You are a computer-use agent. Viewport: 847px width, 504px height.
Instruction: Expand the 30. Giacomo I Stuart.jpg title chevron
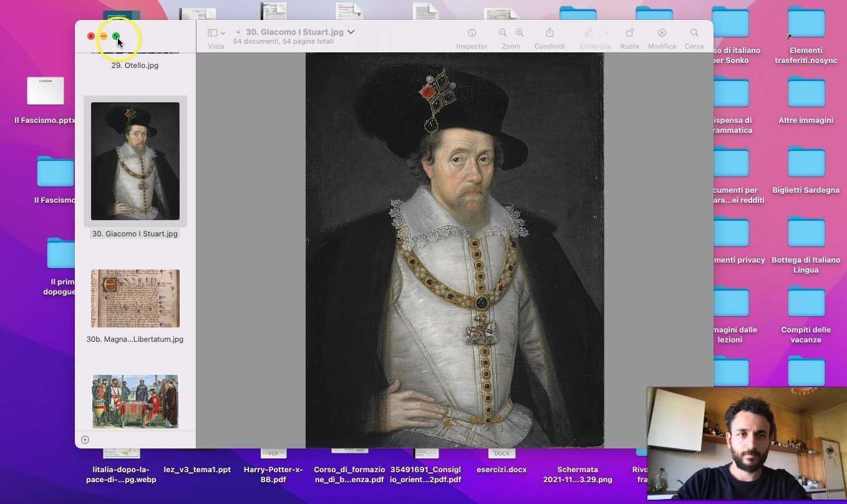coord(351,32)
